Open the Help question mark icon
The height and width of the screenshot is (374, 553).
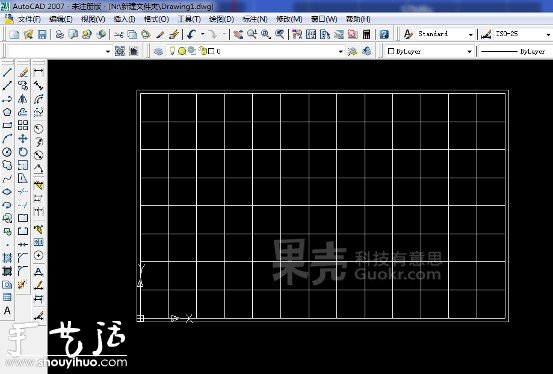coord(384,34)
